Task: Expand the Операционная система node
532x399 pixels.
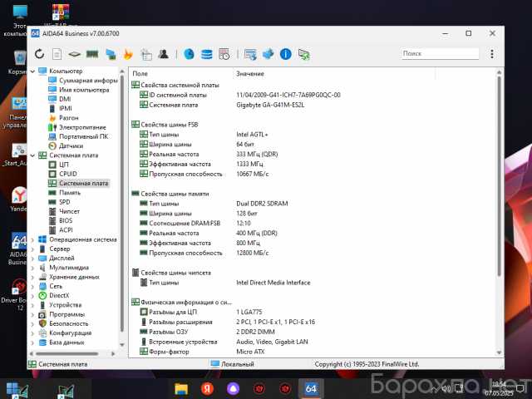Action: (33, 239)
